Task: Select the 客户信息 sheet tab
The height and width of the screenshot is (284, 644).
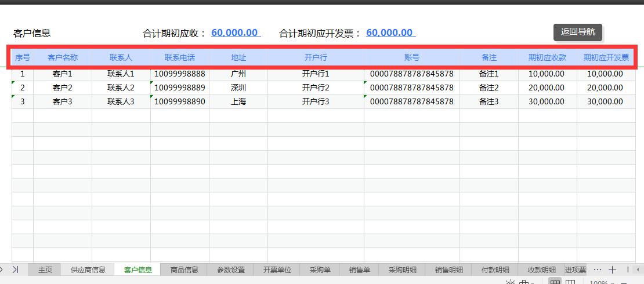Action: point(138,270)
